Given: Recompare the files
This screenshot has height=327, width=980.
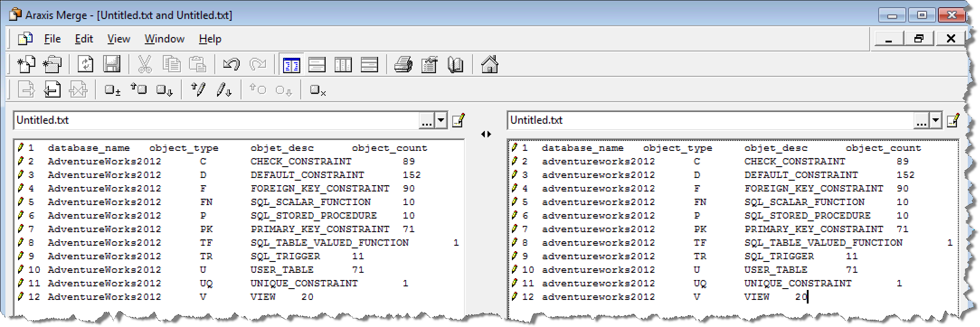Looking at the screenshot, I should coord(85,64).
